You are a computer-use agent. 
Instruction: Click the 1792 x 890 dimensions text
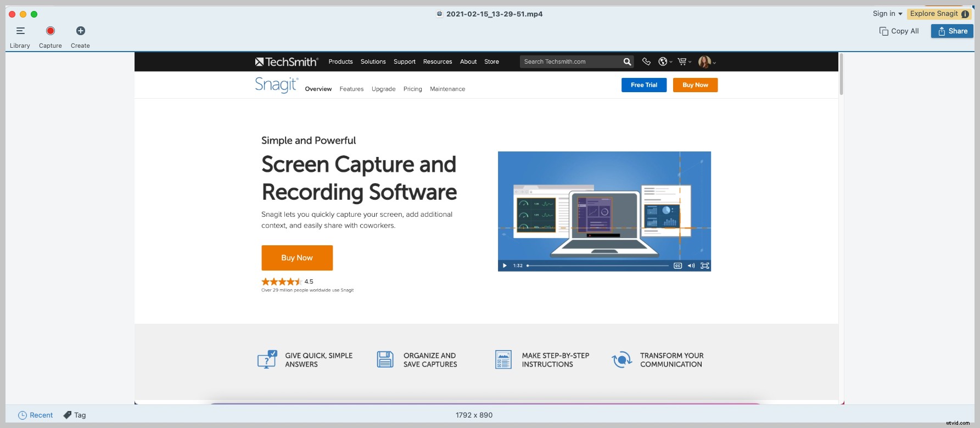click(474, 415)
